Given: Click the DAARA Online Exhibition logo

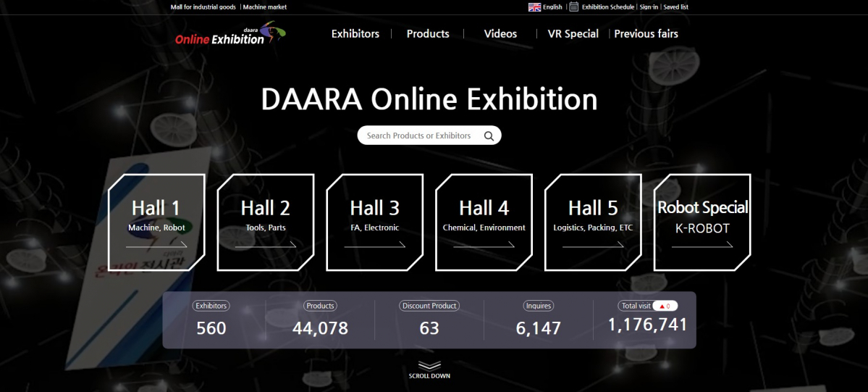Looking at the screenshot, I should tap(229, 34).
